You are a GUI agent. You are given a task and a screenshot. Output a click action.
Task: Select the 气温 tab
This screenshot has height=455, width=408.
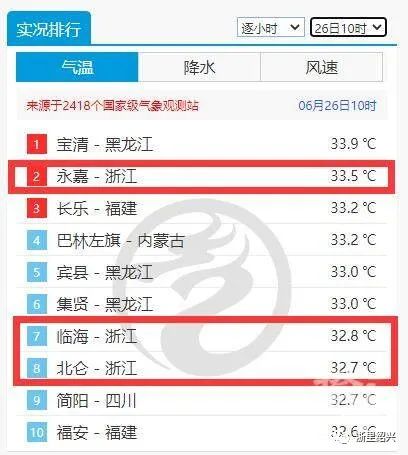click(x=77, y=67)
